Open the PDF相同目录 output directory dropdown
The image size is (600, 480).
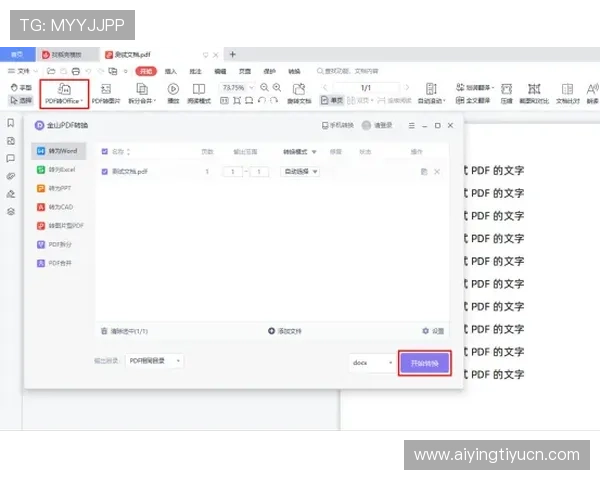coord(154,361)
